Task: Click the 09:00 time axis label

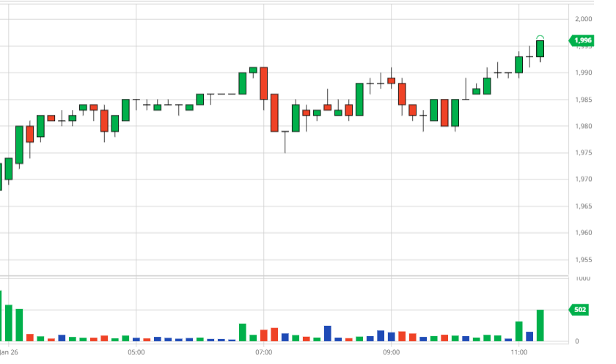Action: tap(392, 352)
